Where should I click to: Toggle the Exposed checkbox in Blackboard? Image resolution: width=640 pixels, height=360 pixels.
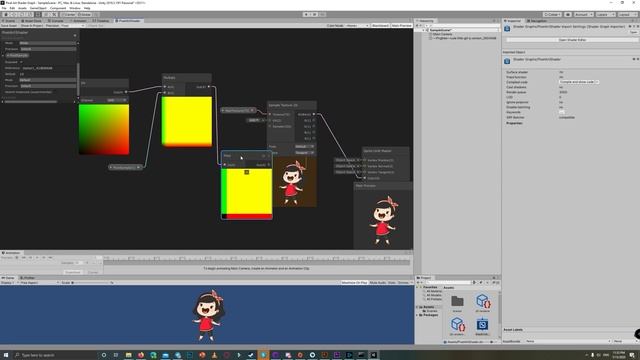tap(21, 62)
